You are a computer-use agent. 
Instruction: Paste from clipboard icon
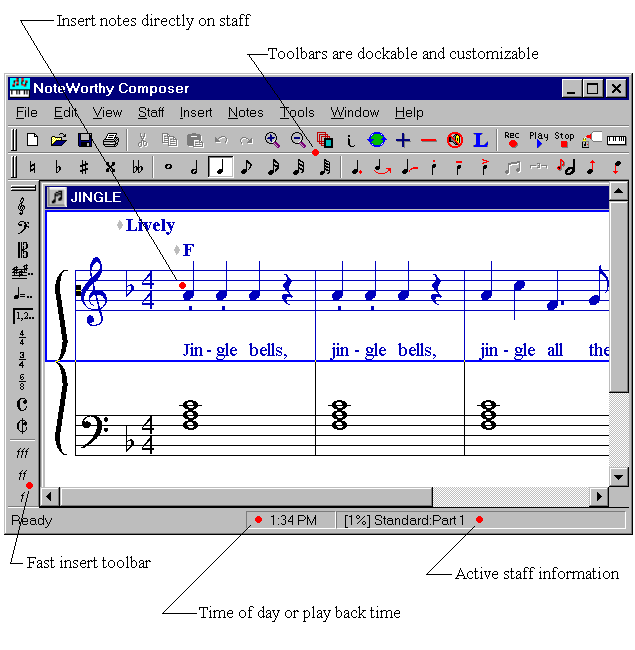click(x=195, y=140)
